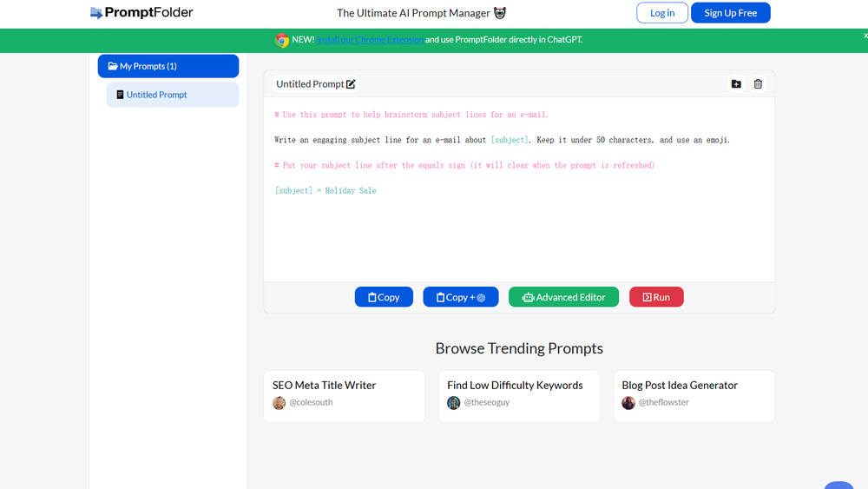
Task: Click the @theseoguy username
Action: [487, 403]
